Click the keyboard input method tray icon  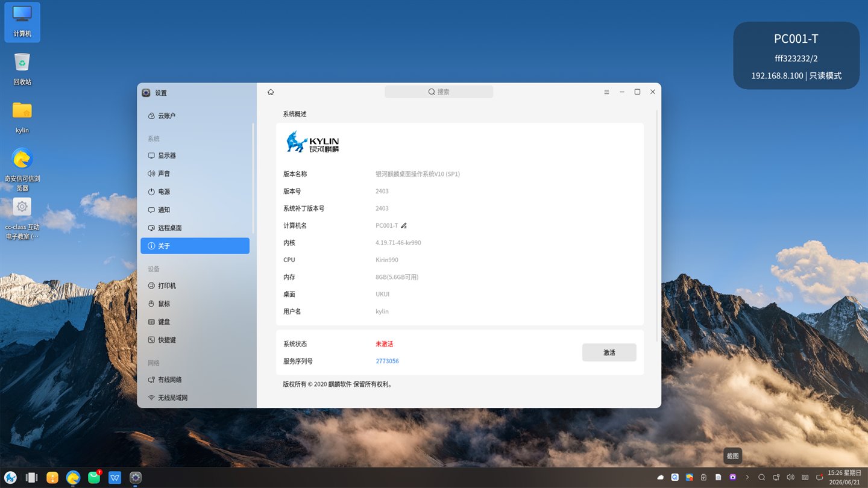click(805, 477)
